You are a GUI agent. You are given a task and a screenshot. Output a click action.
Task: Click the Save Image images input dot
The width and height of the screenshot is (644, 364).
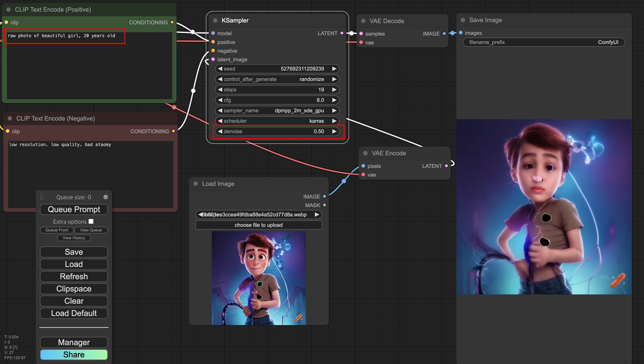[x=460, y=33]
